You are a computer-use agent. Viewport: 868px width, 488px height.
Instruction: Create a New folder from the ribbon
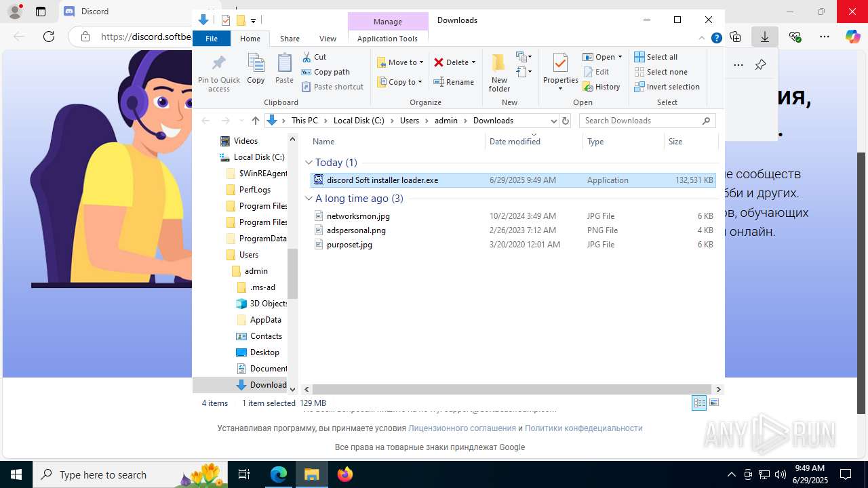499,73
